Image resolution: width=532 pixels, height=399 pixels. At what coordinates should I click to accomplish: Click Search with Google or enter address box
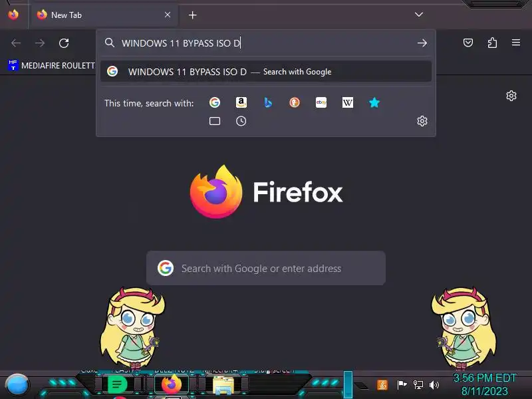click(266, 268)
